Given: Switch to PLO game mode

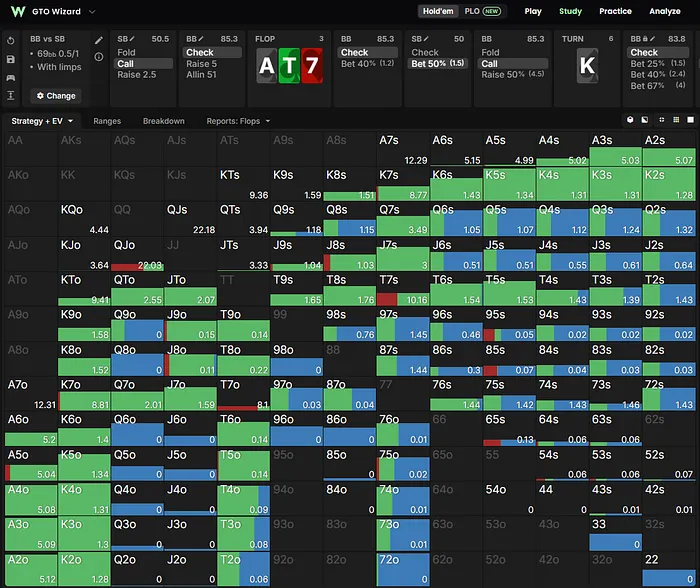Looking at the screenshot, I should 472,11.
